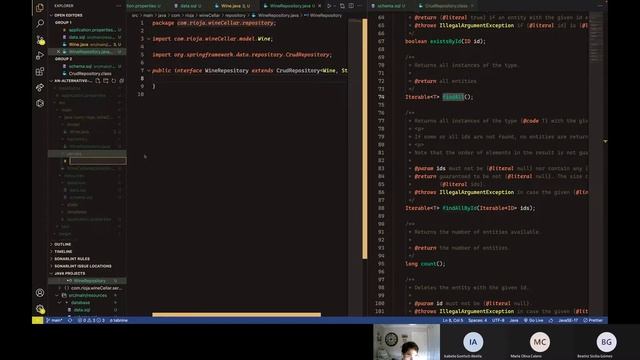Open the Explorer view in activity bar
The width and height of the screenshot is (640, 360).
click(40, 8)
